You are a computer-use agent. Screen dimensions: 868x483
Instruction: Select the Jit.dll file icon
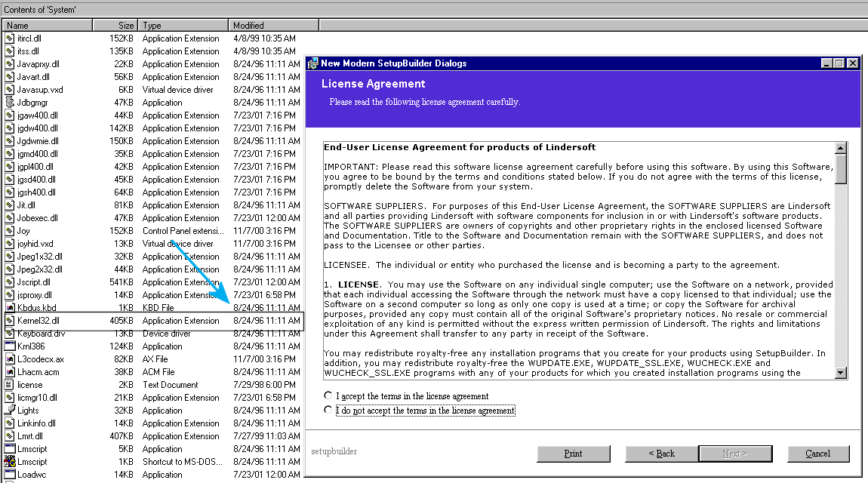click(9, 205)
